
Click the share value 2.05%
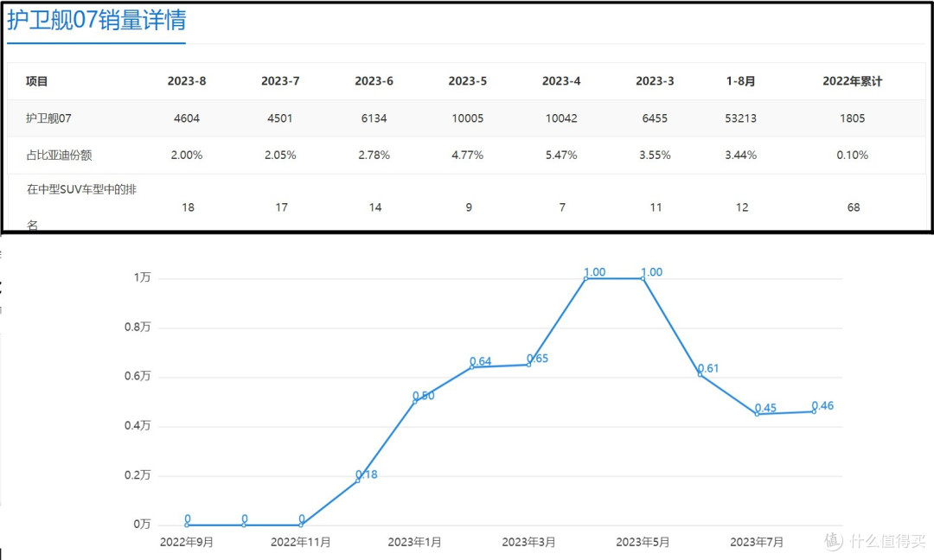[280, 155]
